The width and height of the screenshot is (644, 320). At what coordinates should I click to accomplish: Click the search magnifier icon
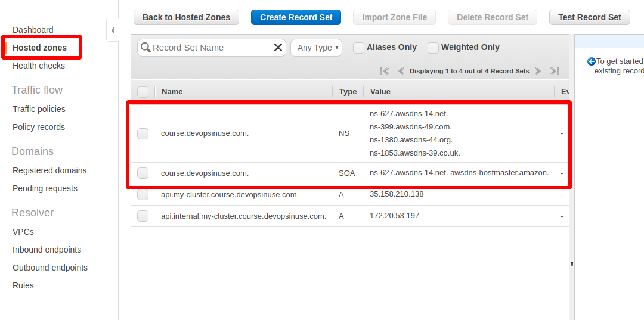[145, 48]
